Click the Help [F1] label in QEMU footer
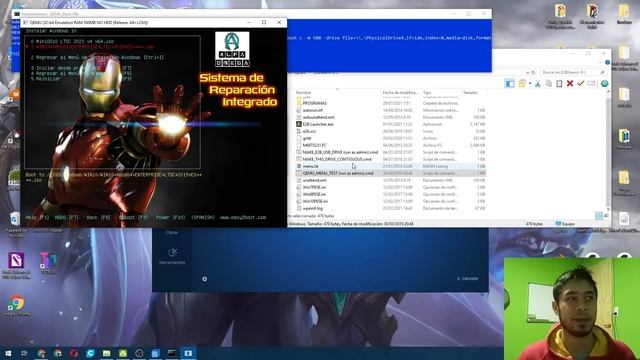640x360 pixels. 37,218
